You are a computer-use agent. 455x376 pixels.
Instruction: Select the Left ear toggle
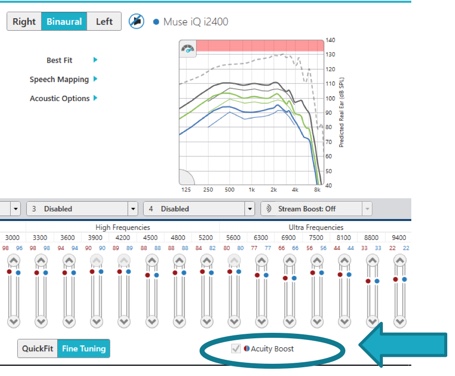(x=104, y=22)
